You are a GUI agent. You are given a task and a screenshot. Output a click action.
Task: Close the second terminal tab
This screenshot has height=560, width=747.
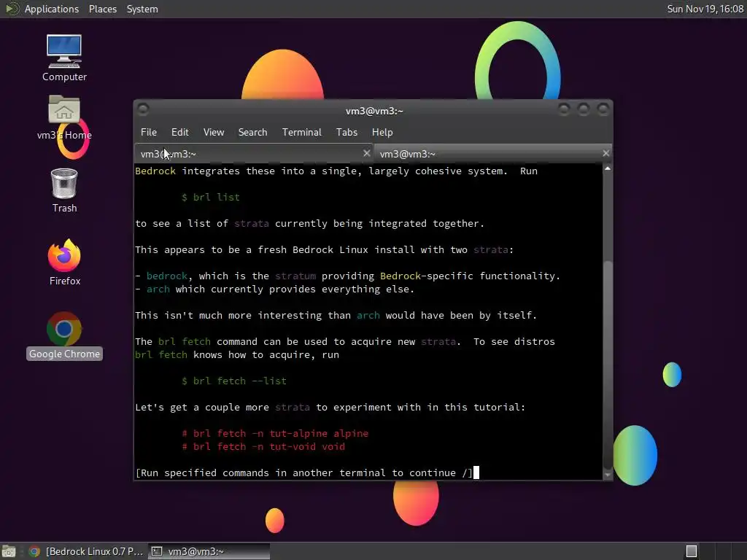605,153
